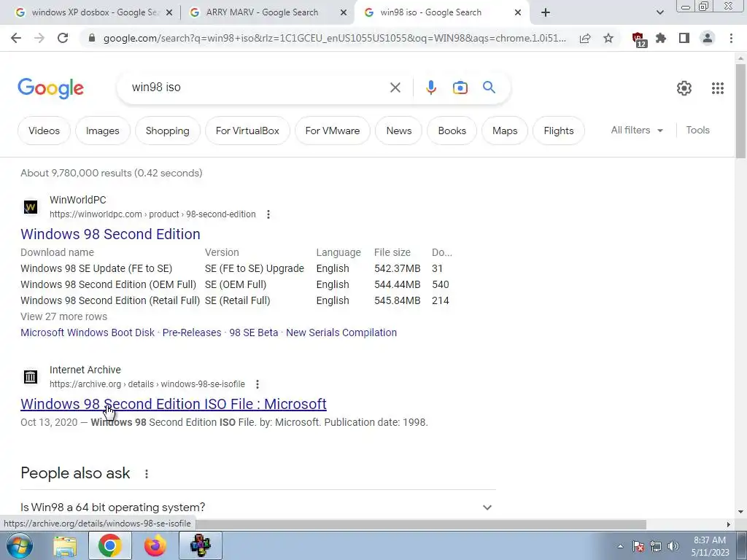747x560 pixels.
Task: Click the address bar URL
Action: (x=334, y=38)
